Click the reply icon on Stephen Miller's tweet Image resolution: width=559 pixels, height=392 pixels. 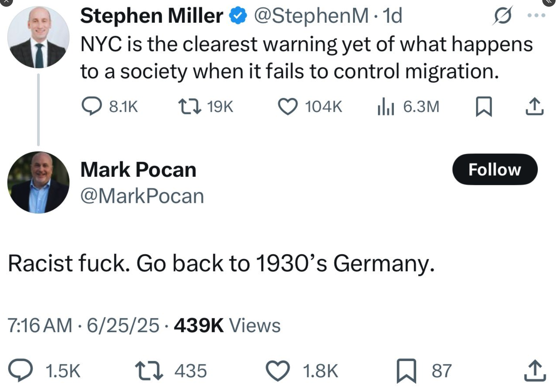pyautogui.click(x=92, y=107)
